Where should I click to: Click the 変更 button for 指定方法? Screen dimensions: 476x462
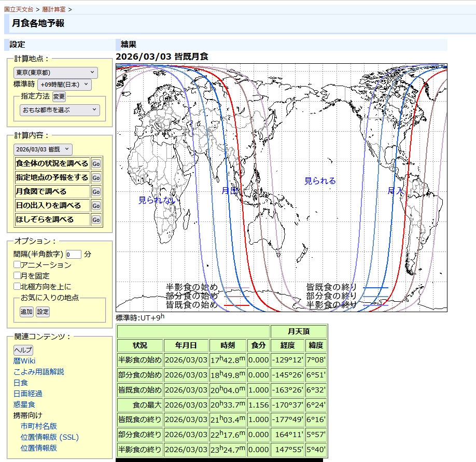click(59, 96)
